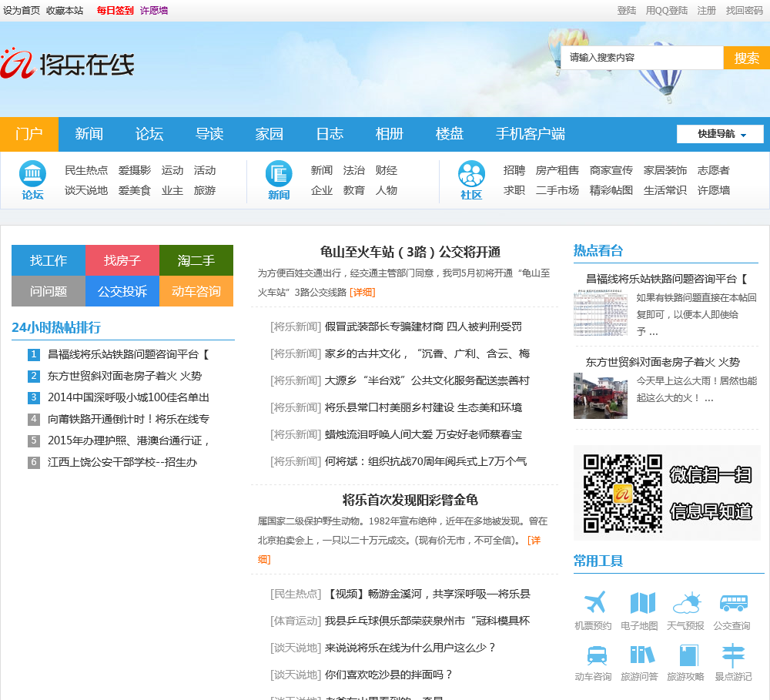Open the scenic spot signpost icon

point(732,655)
